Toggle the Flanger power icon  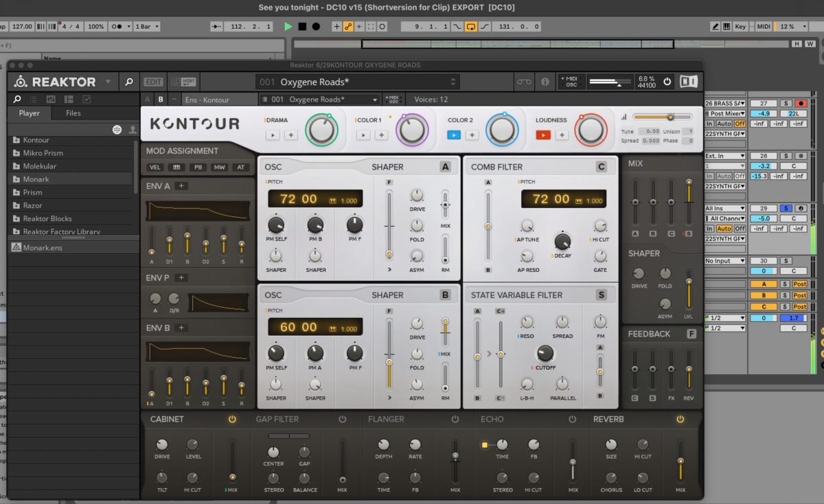pyautogui.click(x=455, y=419)
